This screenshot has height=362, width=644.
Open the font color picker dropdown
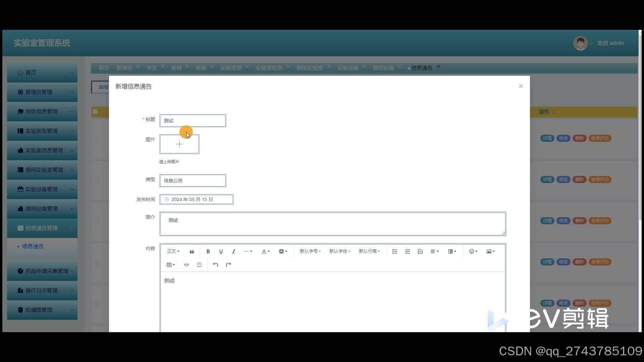(265, 251)
